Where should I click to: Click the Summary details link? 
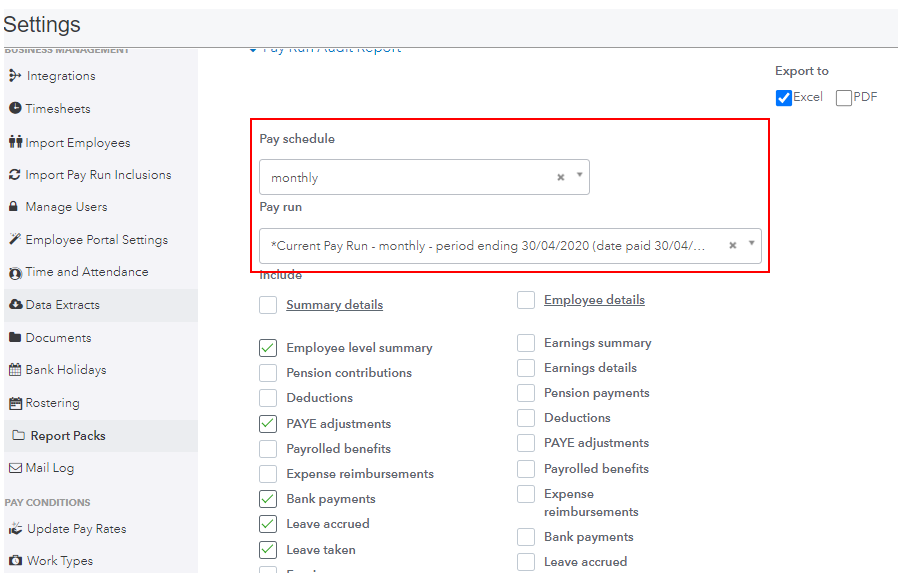334,305
